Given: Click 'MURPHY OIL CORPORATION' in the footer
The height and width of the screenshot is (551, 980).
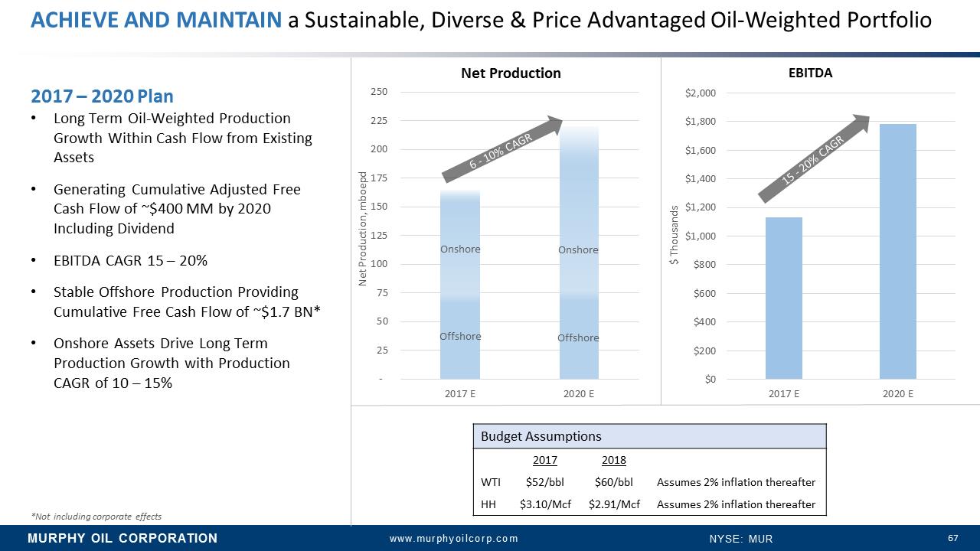Looking at the screenshot, I should click(x=122, y=538).
